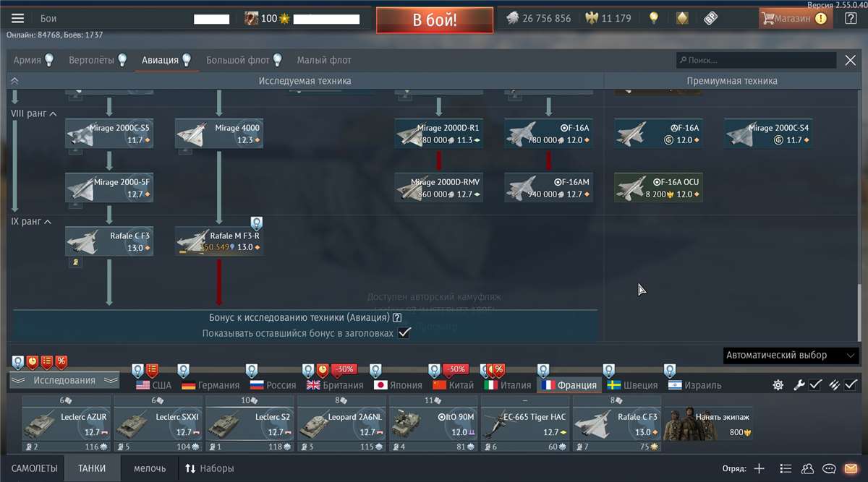Select the Rafale M F3-R aircraft card
The width and height of the screenshot is (868, 482).
(219, 241)
